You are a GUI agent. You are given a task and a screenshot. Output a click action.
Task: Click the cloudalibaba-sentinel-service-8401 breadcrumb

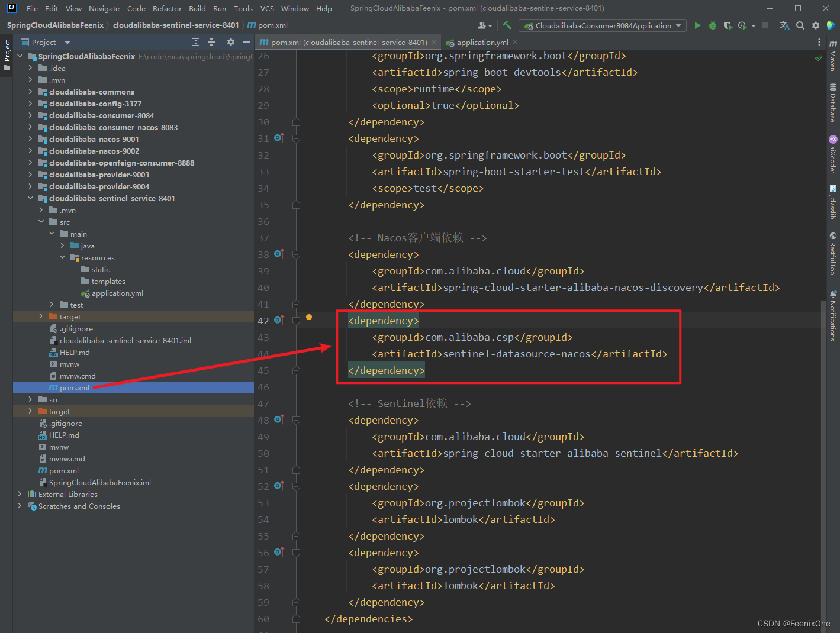[176, 25]
